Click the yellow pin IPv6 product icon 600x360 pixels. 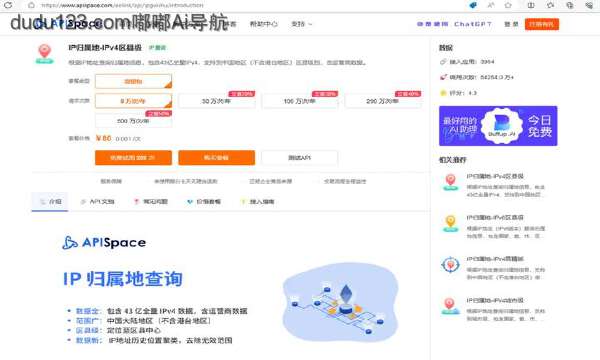[x=450, y=223]
